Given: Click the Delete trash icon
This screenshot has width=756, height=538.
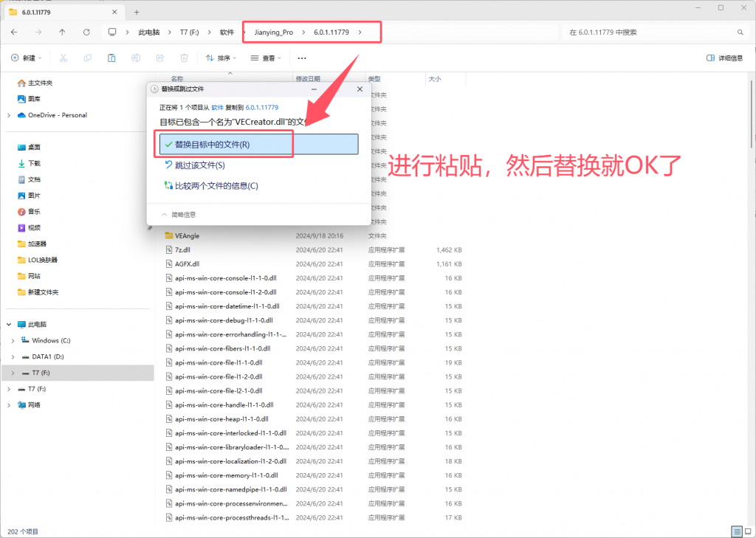Looking at the screenshot, I should tap(184, 58).
